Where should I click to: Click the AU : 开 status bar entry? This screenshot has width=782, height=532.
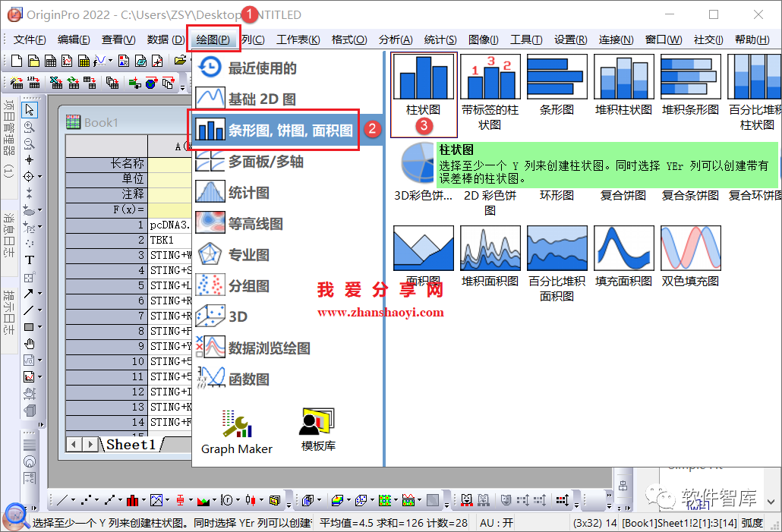[496, 523]
